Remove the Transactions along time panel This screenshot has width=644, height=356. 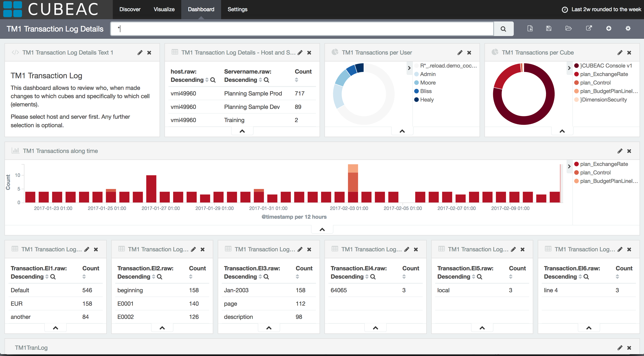click(x=629, y=151)
